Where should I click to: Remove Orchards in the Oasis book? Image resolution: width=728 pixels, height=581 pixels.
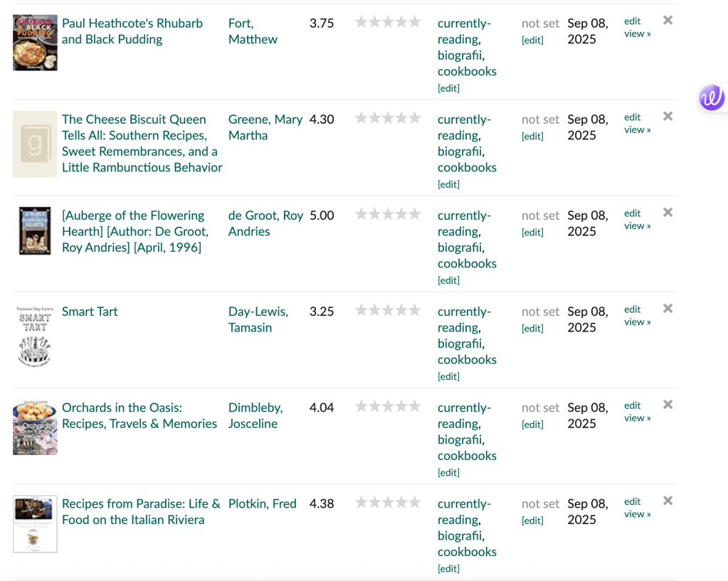point(668,405)
